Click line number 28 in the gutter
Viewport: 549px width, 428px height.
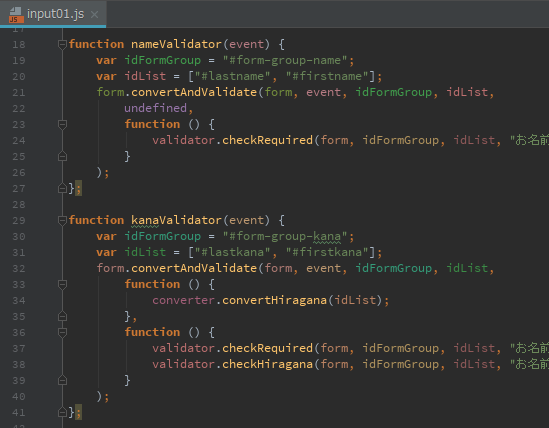coord(19,205)
